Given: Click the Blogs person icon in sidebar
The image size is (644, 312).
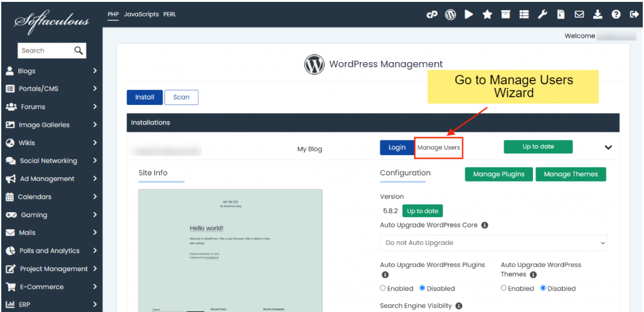Looking at the screenshot, I should (10, 71).
